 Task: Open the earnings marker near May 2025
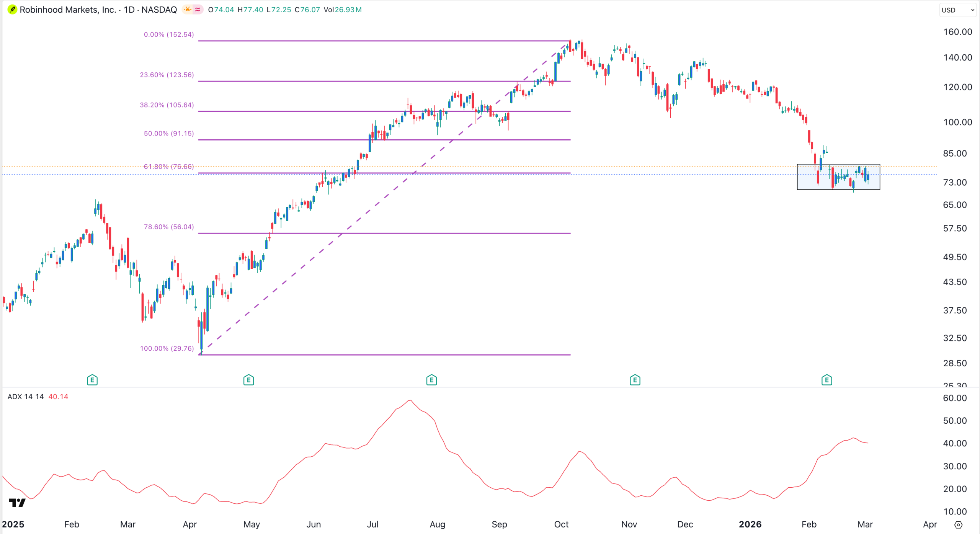click(249, 380)
